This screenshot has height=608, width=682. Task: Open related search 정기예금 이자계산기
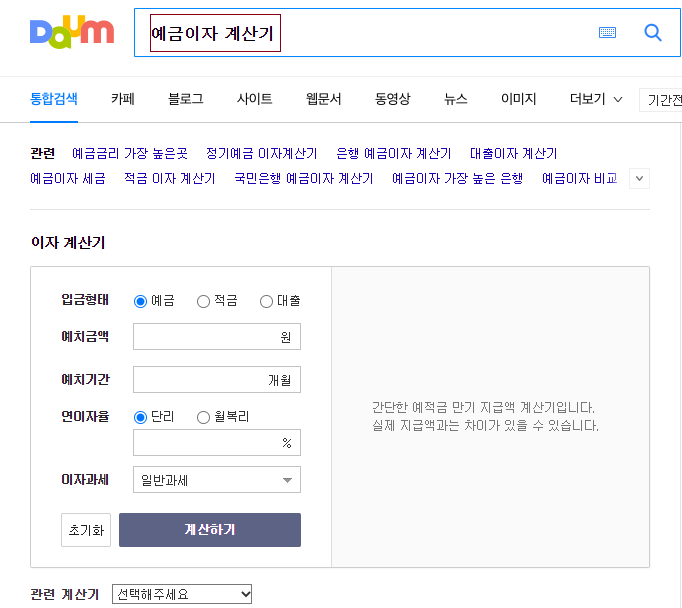[x=261, y=154]
